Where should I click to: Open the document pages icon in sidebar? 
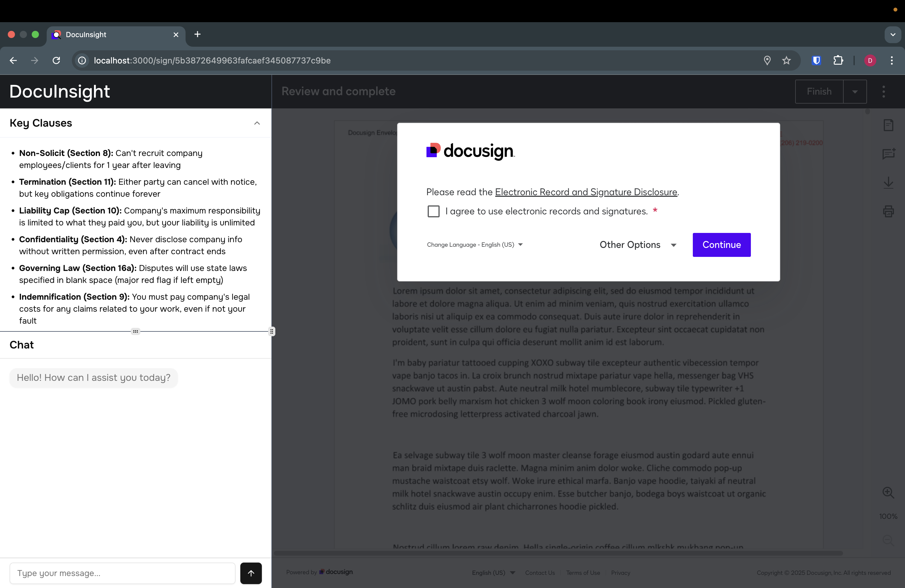[888, 125]
